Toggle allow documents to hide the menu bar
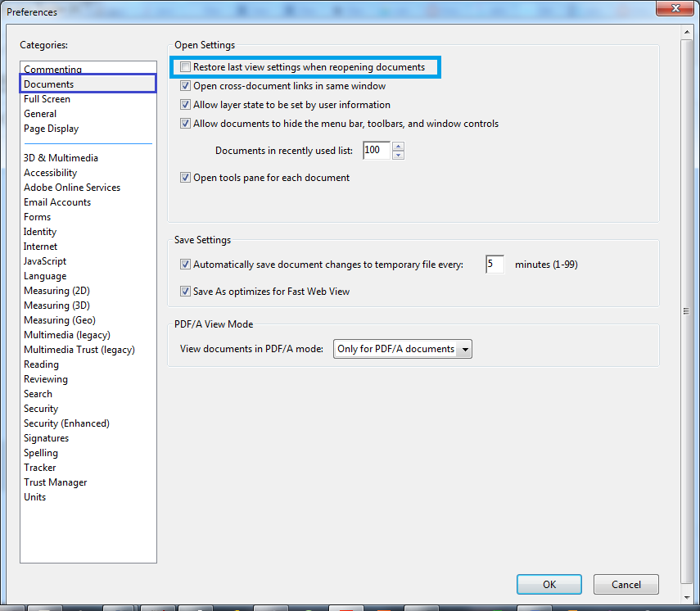The width and height of the screenshot is (700, 611). pos(185,124)
